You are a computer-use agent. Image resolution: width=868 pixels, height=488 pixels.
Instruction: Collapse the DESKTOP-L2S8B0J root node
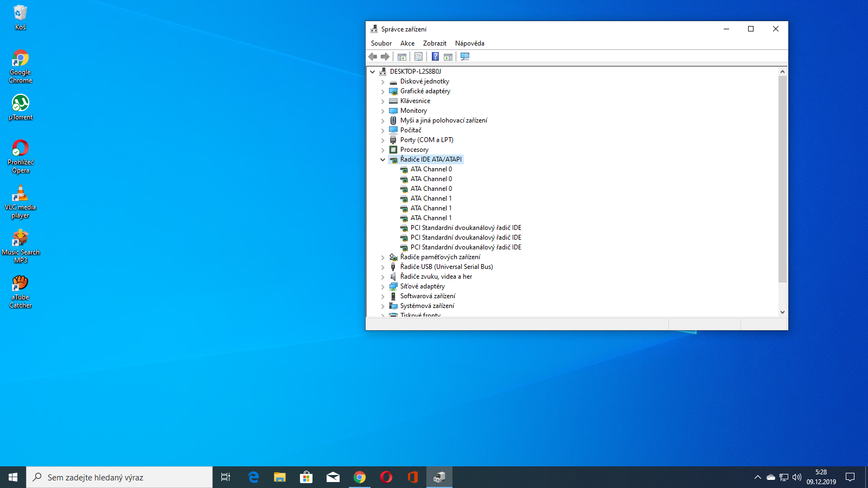coord(373,72)
